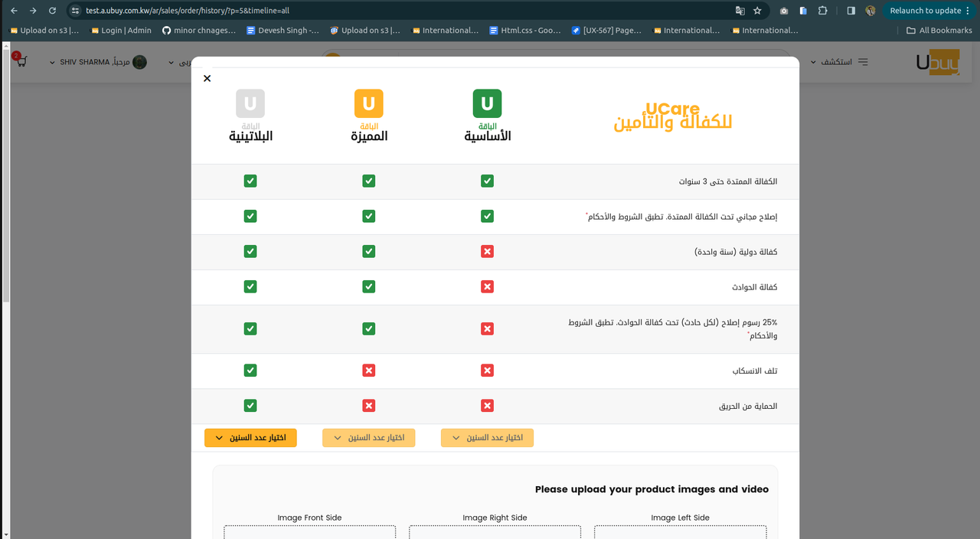Click basic plan check for الكفالة الممتدة 3 سنوات
Image resolution: width=980 pixels, height=539 pixels.
pyautogui.click(x=487, y=181)
